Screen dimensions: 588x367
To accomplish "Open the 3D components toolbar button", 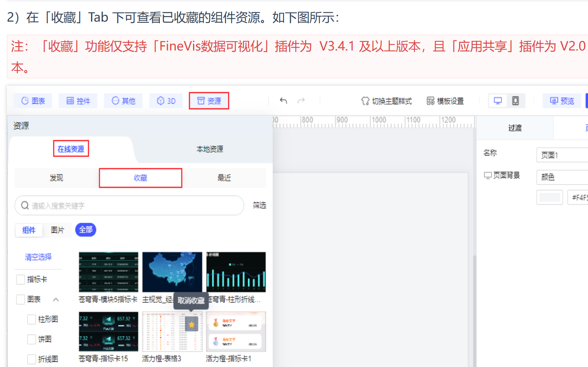I will pyautogui.click(x=166, y=101).
